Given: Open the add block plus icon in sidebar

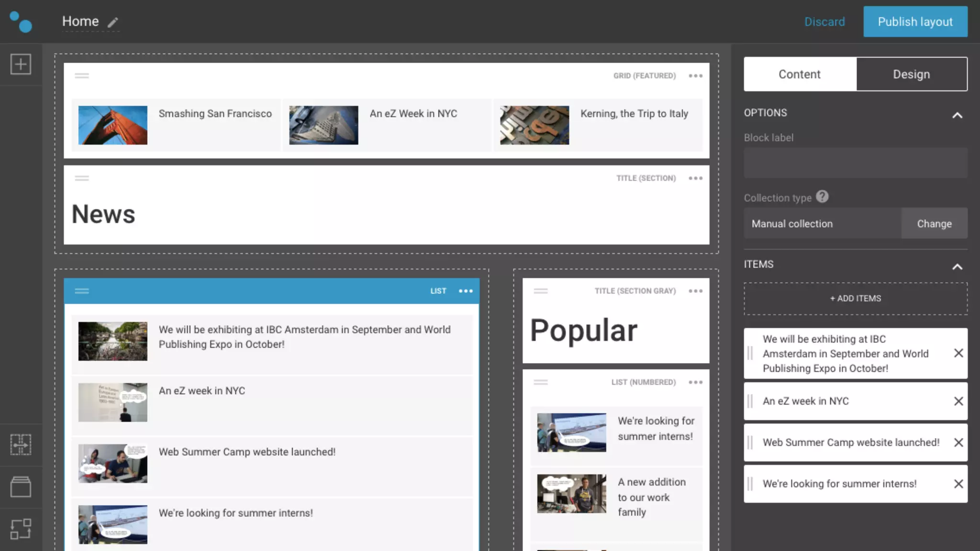Looking at the screenshot, I should click(x=21, y=64).
